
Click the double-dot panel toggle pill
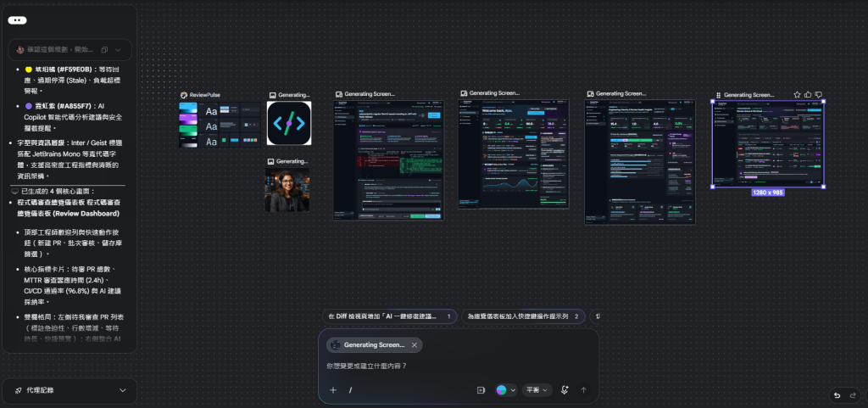17,20
